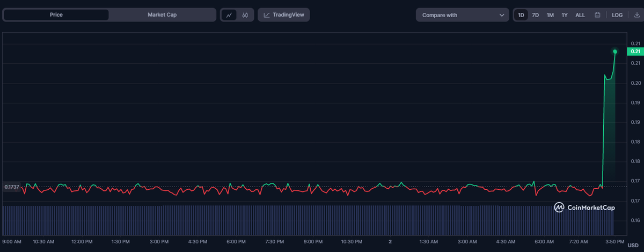Click the USD currency label

[x=633, y=244]
